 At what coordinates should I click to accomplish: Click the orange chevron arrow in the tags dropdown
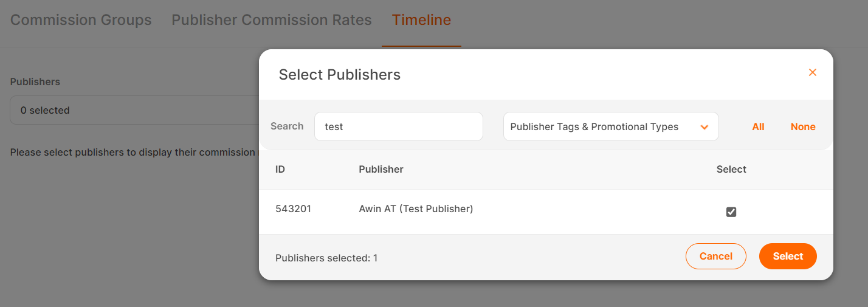pyautogui.click(x=704, y=127)
